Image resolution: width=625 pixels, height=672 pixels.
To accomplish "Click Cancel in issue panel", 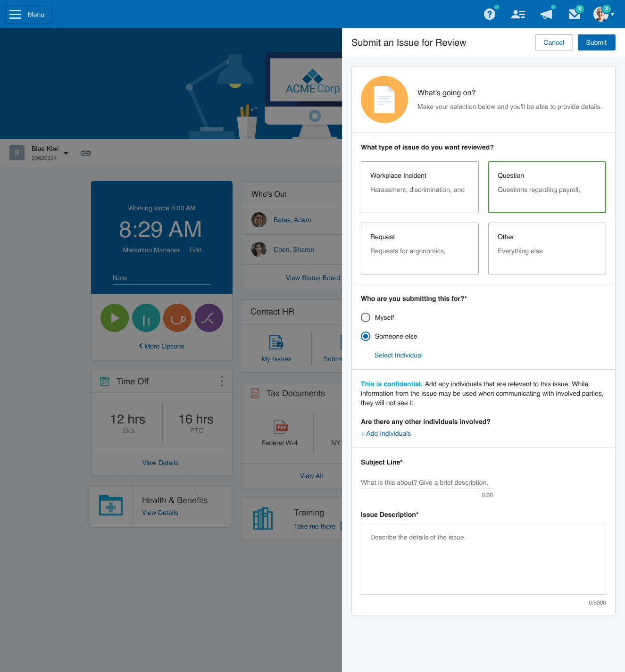I will 554,42.
